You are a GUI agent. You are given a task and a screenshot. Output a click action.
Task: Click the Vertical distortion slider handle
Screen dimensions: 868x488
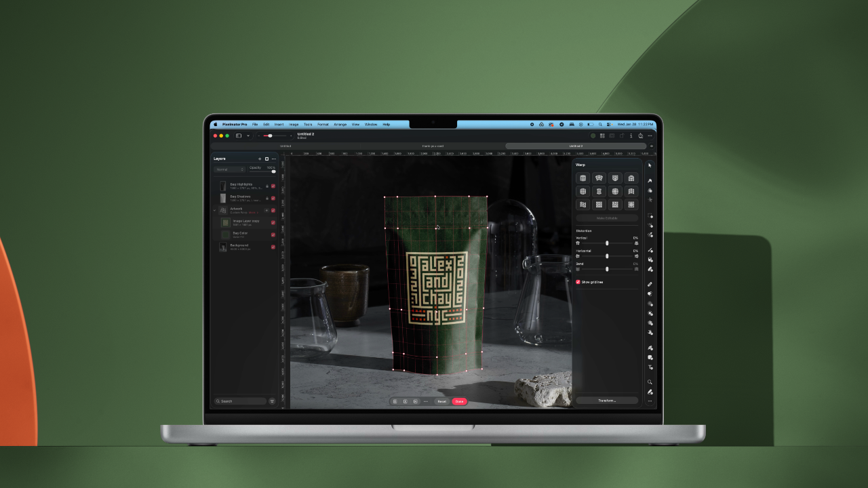(x=607, y=243)
